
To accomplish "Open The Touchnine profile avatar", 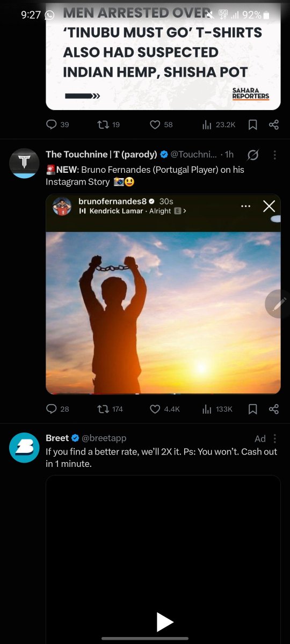I will tap(25, 163).
